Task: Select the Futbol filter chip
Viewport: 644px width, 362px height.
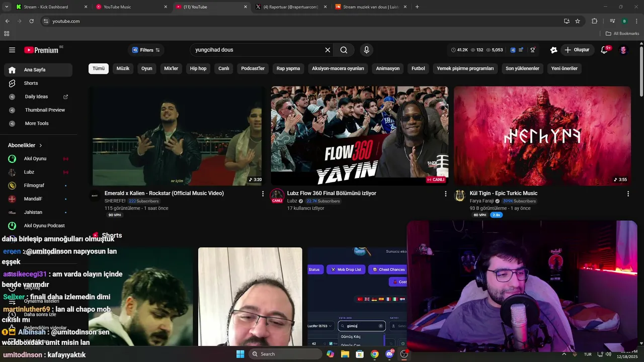Action: [x=418, y=68]
